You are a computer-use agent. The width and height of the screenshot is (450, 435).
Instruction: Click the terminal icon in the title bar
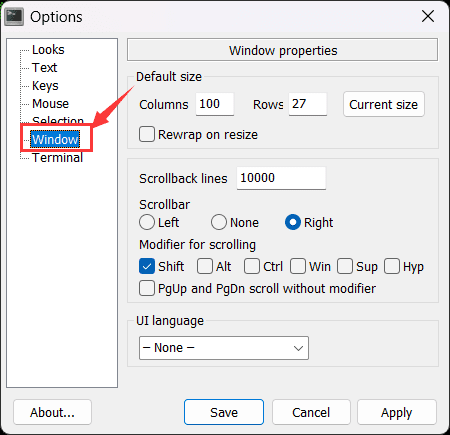(x=14, y=17)
